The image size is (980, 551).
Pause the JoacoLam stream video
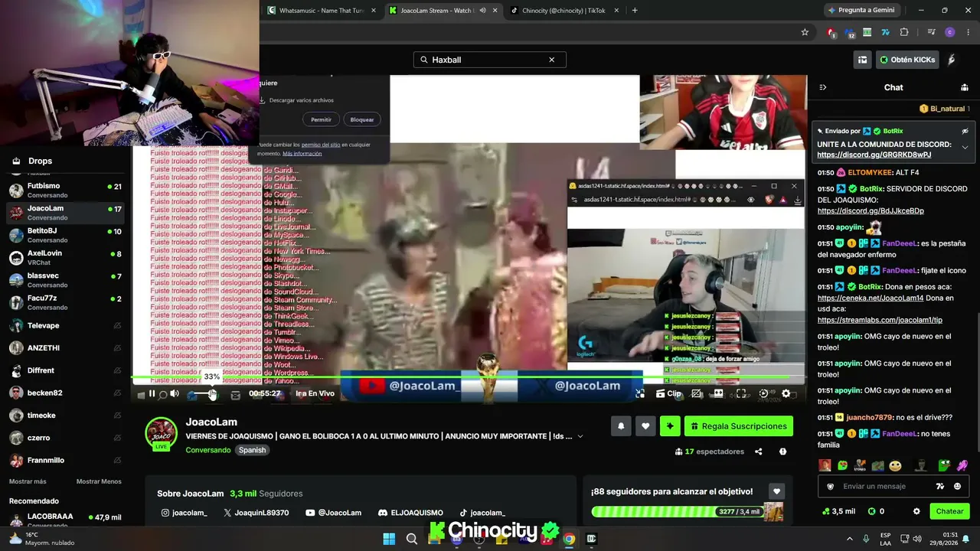coord(152,394)
